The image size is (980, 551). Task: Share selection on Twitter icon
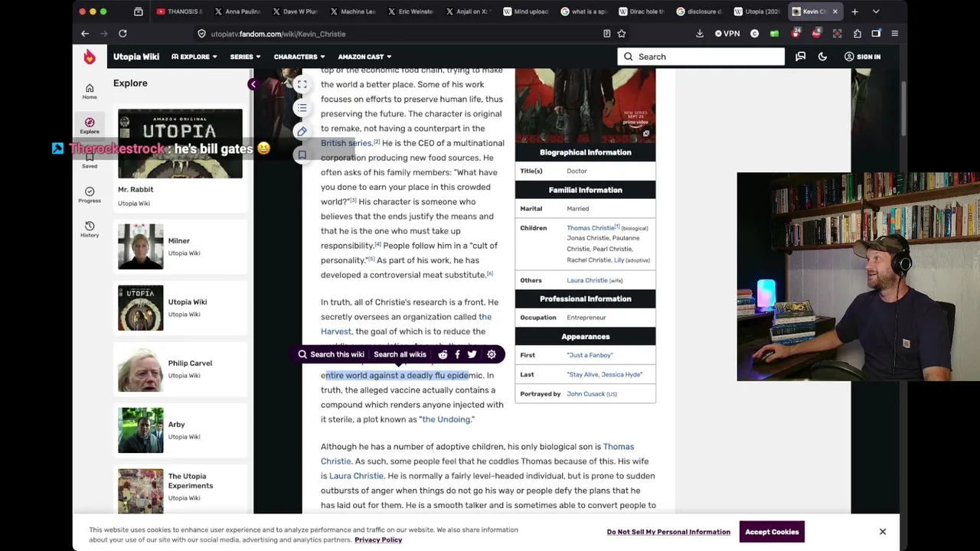[472, 354]
